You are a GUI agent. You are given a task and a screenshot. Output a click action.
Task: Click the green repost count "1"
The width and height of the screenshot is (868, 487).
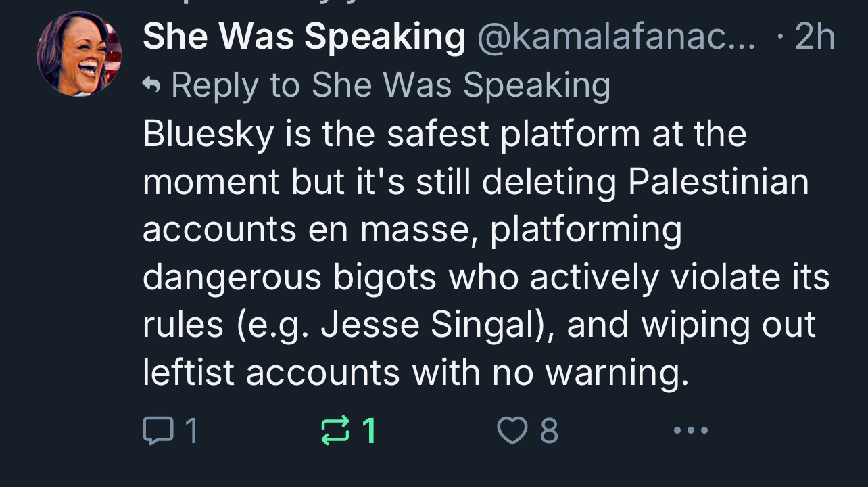(x=369, y=430)
